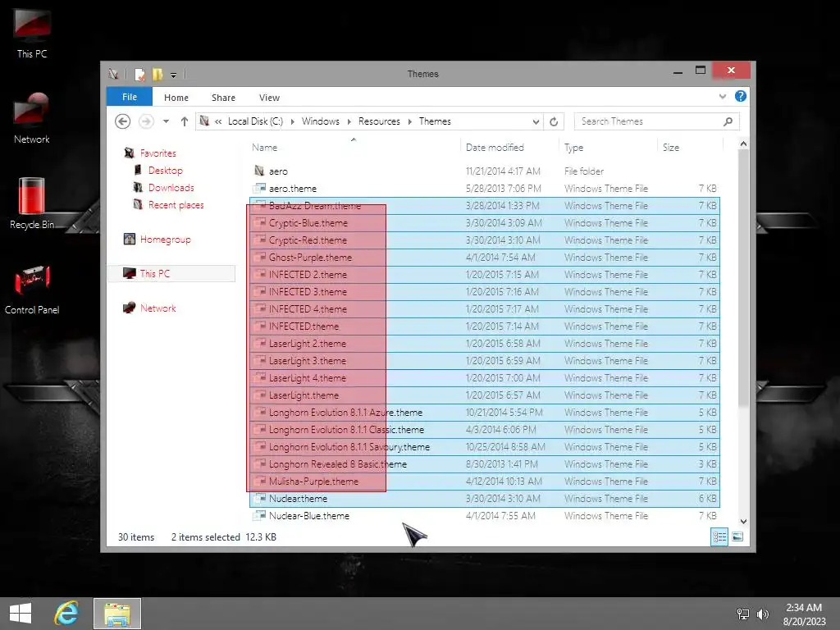Click the Properties quick access toolbar icon
Screen dimensions: 840x630
(x=139, y=75)
